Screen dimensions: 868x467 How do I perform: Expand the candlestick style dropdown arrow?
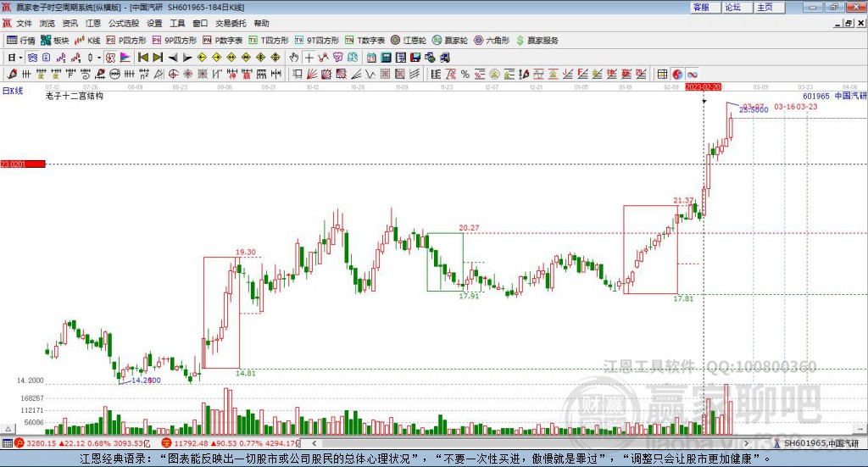point(99,58)
